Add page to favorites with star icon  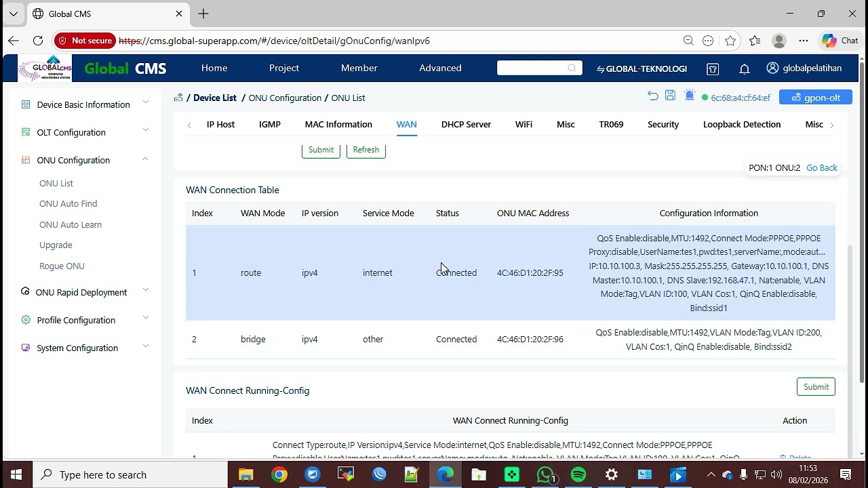730,41
